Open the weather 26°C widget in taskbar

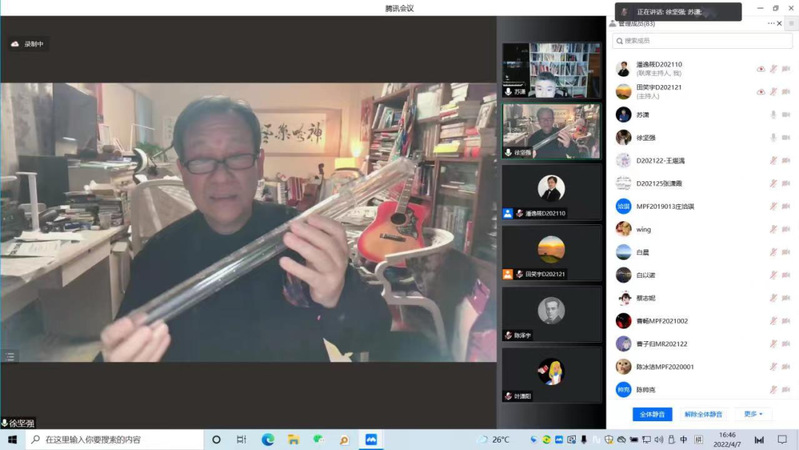pos(494,439)
